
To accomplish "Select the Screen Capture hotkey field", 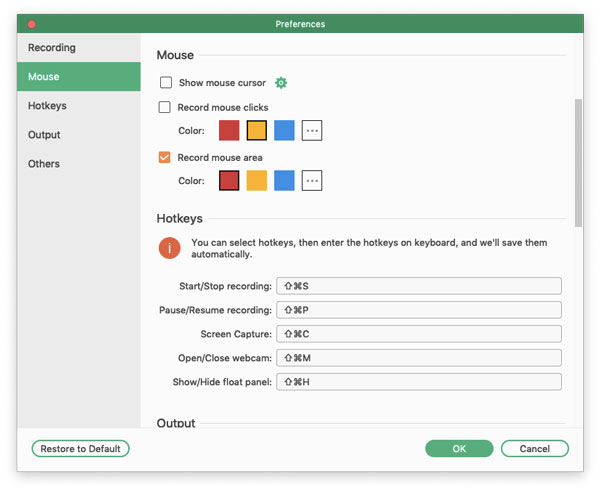I will (418, 334).
